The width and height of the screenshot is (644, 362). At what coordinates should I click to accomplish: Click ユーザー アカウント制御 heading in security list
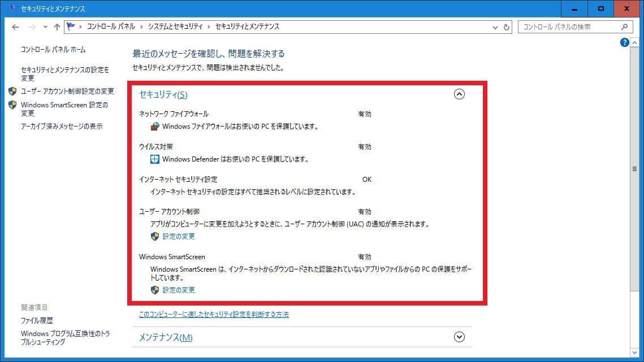pyautogui.click(x=169, y=212)
